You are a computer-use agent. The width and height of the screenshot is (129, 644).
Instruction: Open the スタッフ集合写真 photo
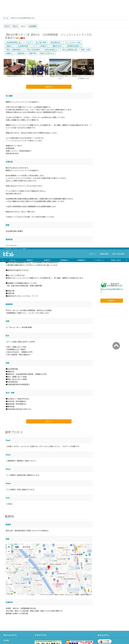click(37, 67)
